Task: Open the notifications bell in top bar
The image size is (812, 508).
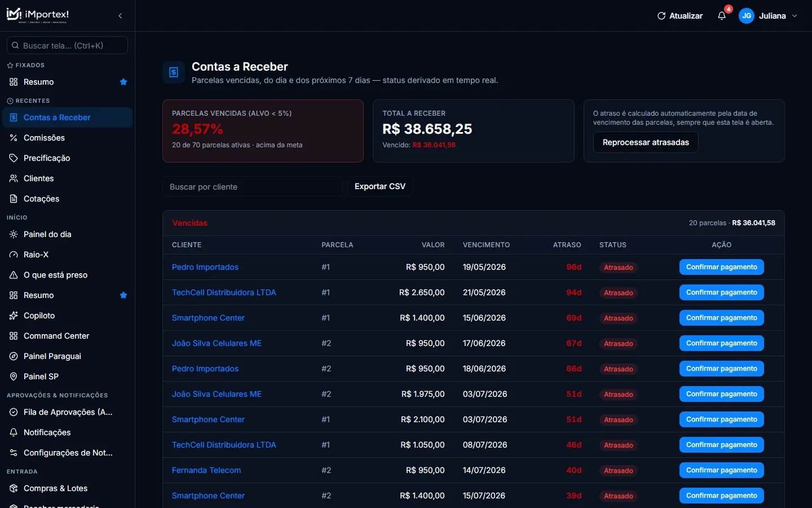Action: tap(722, 16)
